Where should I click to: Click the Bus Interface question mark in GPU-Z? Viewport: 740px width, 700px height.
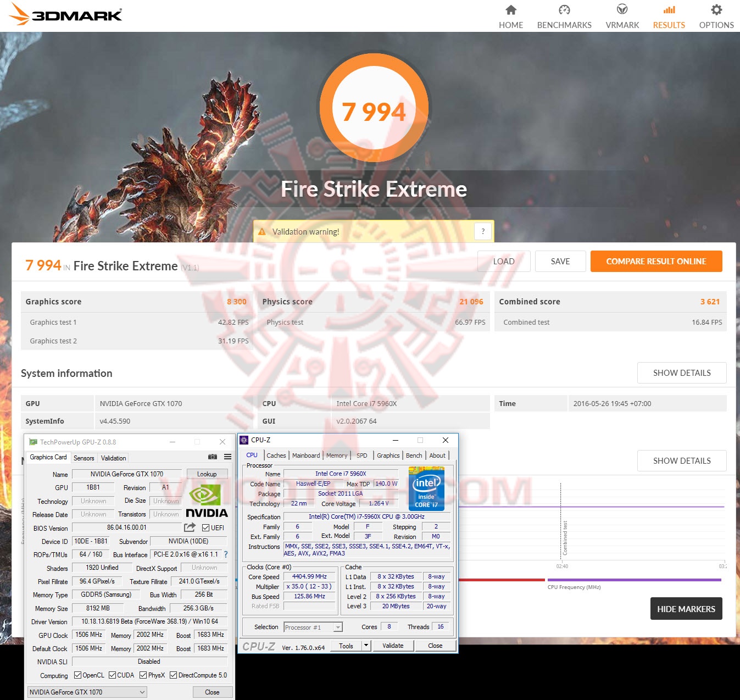pos(226,554)
